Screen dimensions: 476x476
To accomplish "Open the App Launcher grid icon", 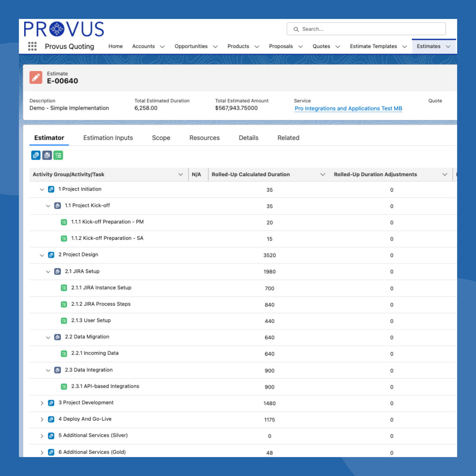I will pos(32,46).
